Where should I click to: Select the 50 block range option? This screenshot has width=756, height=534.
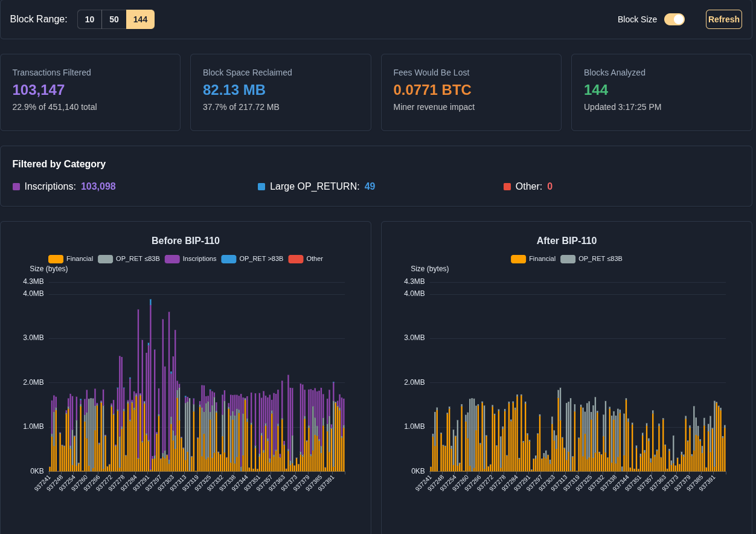tap(114, 19)
